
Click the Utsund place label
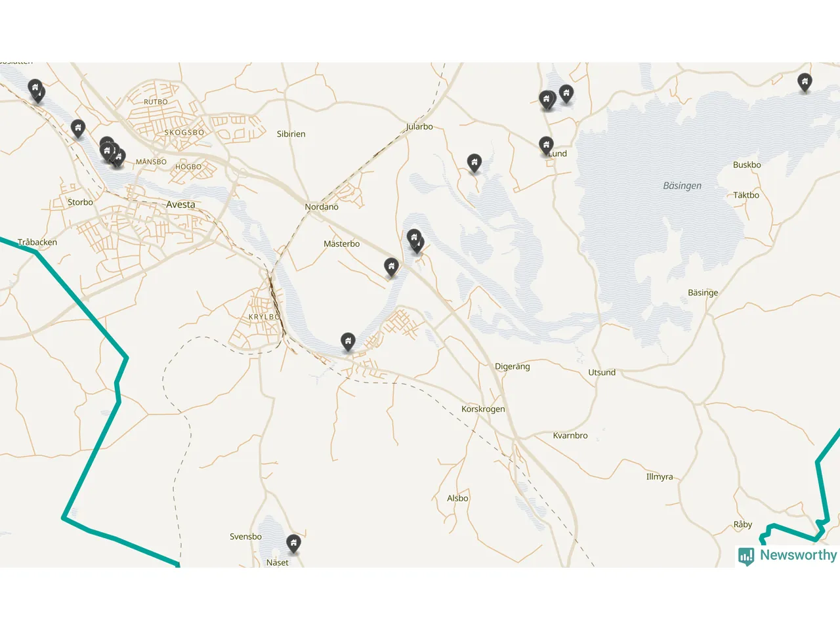point(602,372)
